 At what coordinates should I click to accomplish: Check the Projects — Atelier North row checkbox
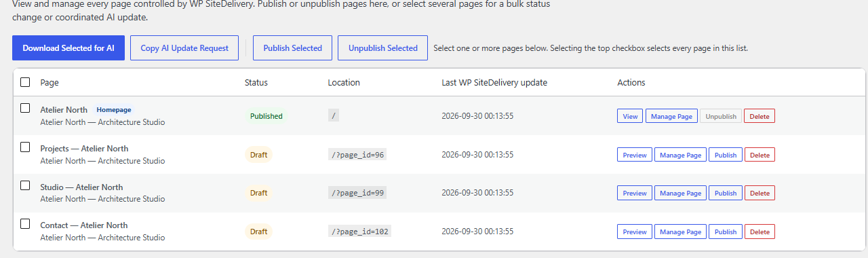pos(25,147)
